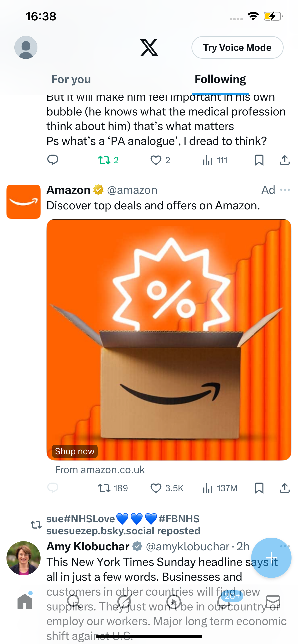Undo the repost showing 2 reposts

[x=108, y=160]
